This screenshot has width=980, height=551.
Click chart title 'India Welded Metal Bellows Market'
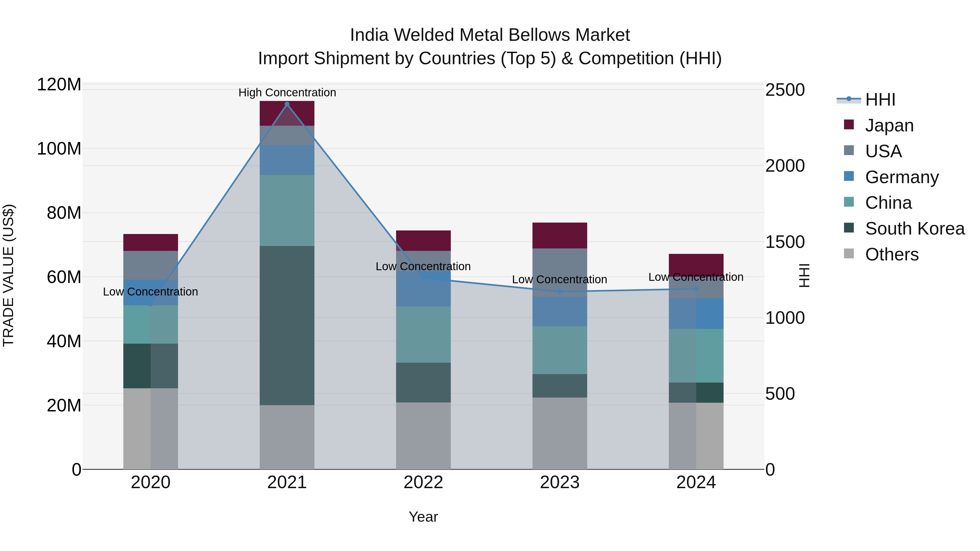pyautogui.click(x=490, y=35)
